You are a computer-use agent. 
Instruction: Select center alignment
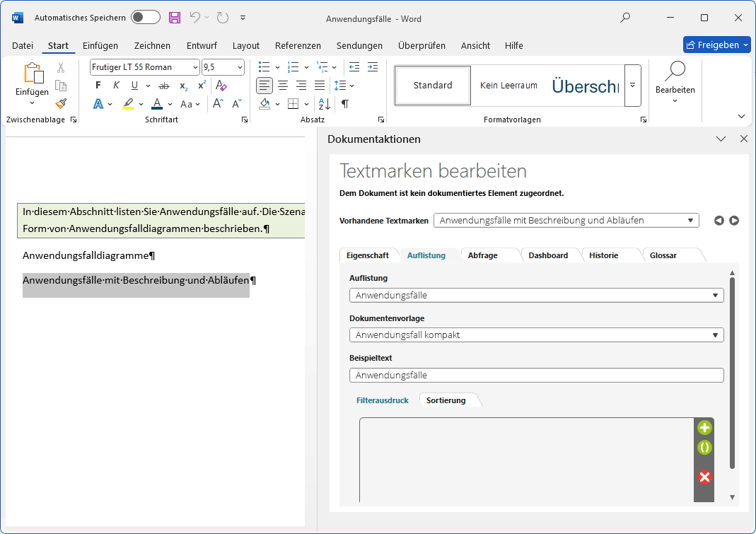(283, 86)
